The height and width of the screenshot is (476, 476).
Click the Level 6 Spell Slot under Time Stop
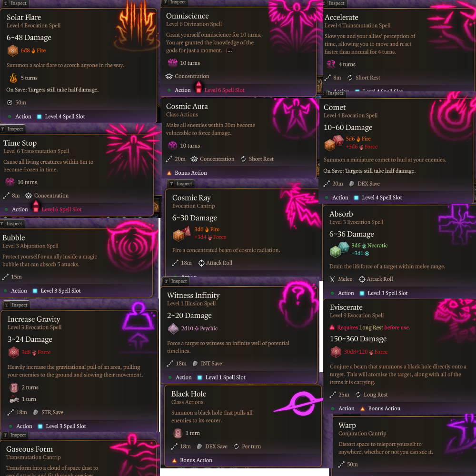(61, 209)
